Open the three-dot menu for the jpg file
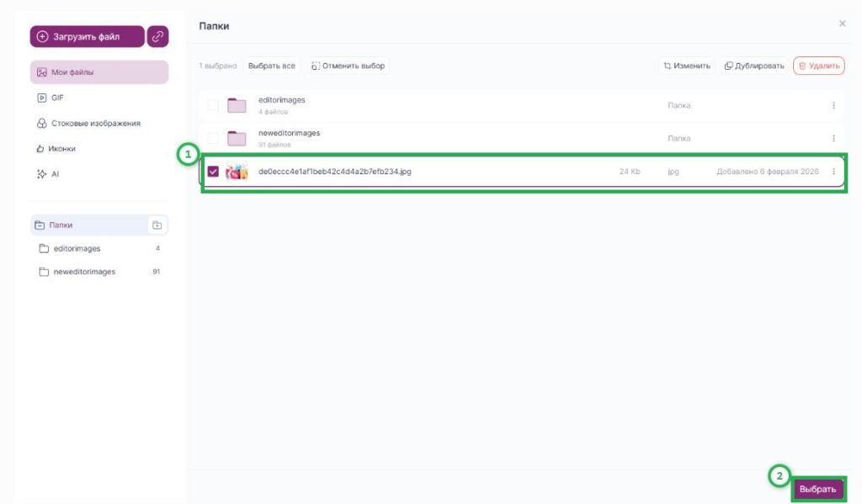 click(833, 172)
